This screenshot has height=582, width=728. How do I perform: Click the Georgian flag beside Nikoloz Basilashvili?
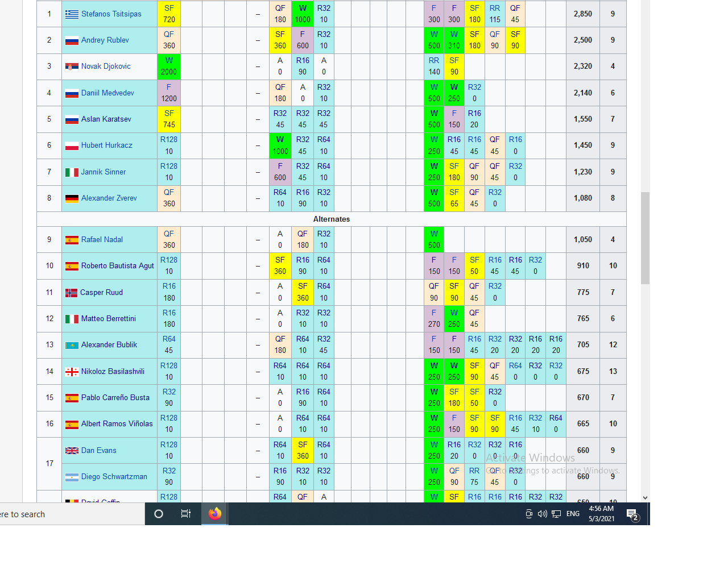click(x=72, y=372)
